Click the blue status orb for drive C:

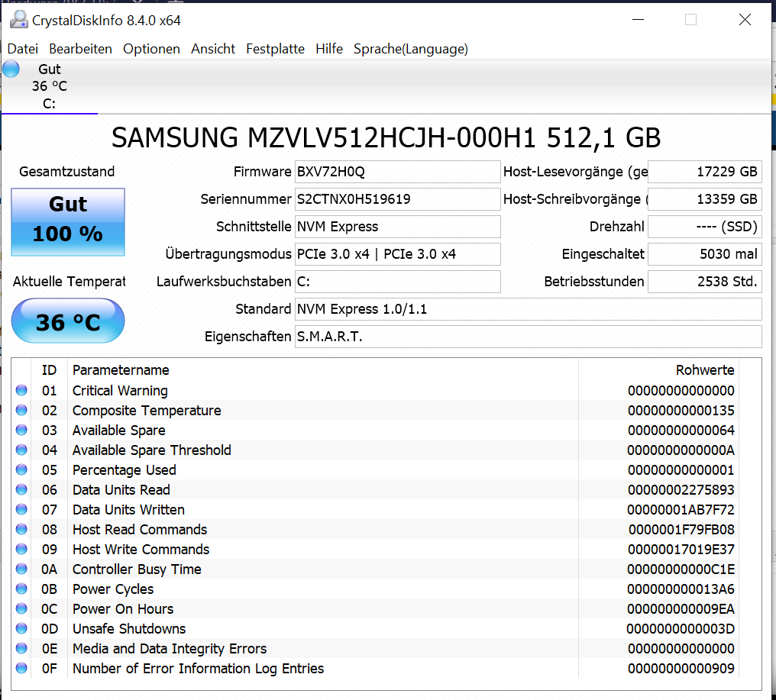[11, 69]
